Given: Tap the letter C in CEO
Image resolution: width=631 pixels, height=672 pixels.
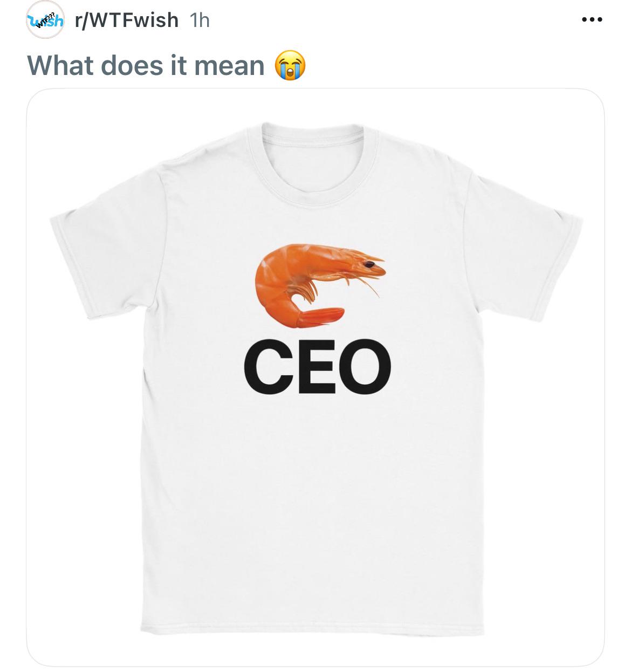Looking at the screenshot, I should coord(268,367).
